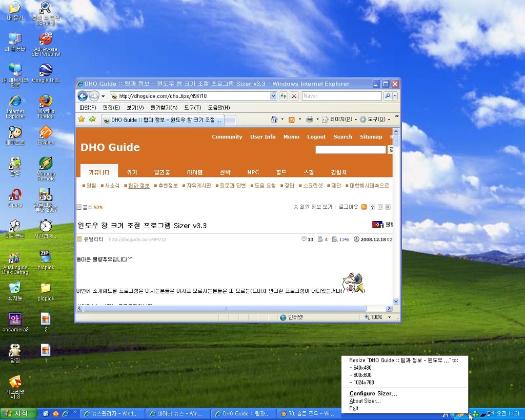
Task: Click the 시작 Start button
Action: tap(18, 414)
